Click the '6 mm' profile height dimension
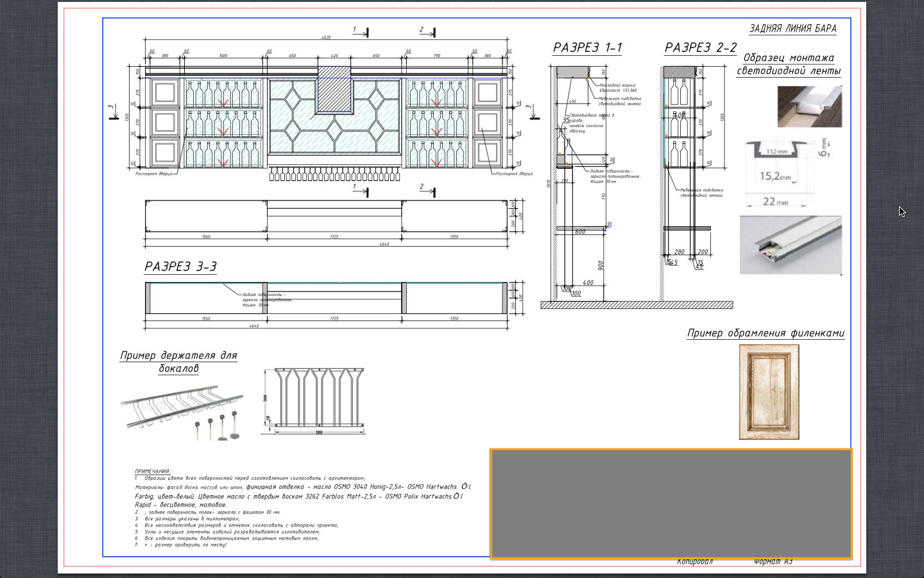 coord(824,148)
